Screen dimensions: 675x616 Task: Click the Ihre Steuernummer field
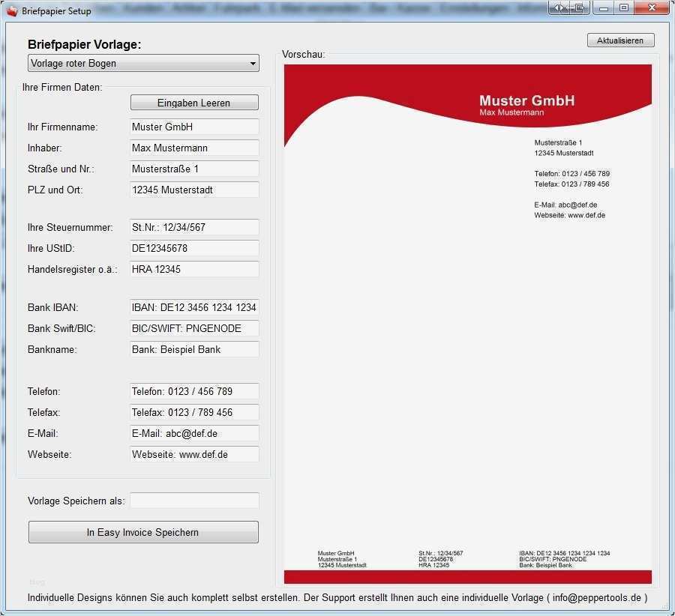click(193, 227)
